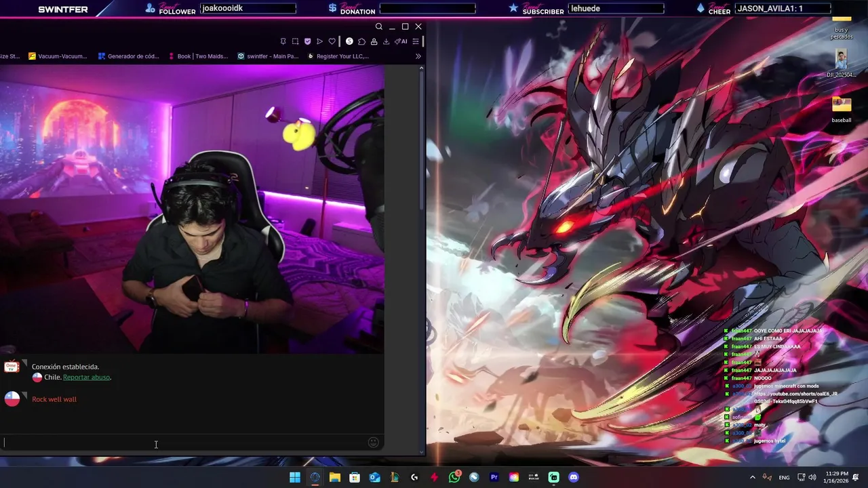The width and height of the screenshot is (868, 488).
Task: Click the 'jugemos hytel' chat message
Action: pyautogui.click(x=769, y=441)
